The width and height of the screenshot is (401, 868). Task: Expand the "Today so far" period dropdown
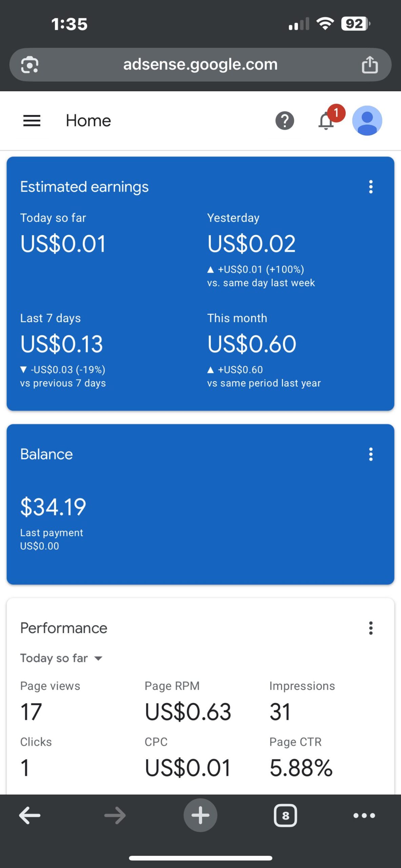tap(61, 658)
